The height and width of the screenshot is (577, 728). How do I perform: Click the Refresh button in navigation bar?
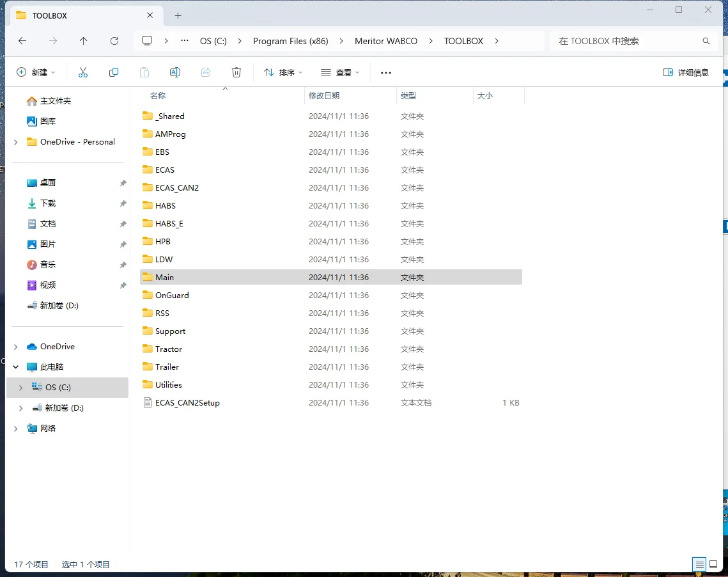[x=114, y=41]
